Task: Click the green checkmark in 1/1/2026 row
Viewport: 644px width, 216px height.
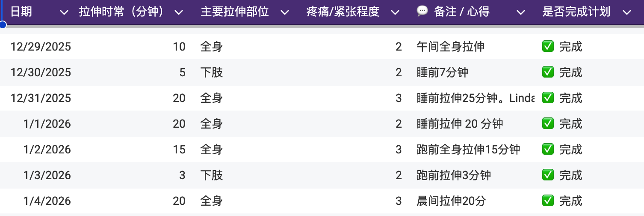Action: coord(548,123)
